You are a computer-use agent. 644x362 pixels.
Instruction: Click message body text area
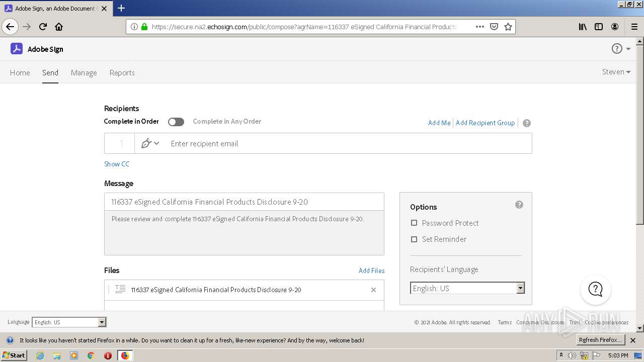244,233
